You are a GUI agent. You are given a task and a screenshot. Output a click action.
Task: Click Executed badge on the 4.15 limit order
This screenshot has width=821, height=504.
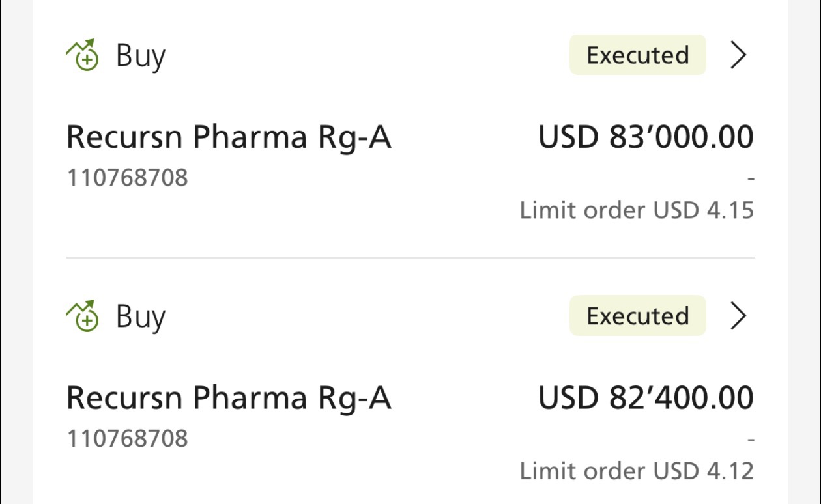[x=638, y=55]
